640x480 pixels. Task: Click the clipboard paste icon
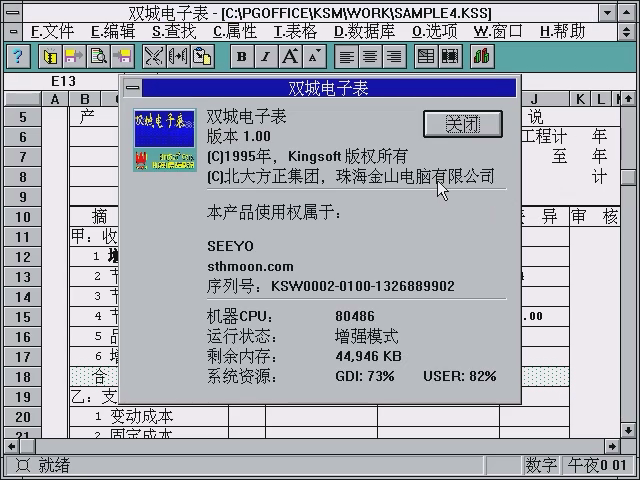point(202,56)
